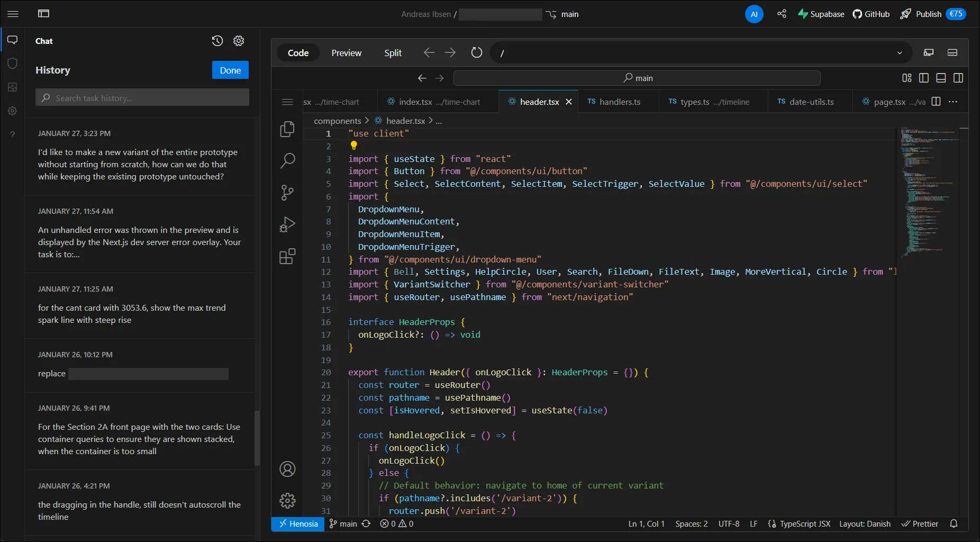Image resolution: width=980 pixels, height=542 pixels.
Task: Open the handlers.ts editor tab
Action: pos(618,102)
